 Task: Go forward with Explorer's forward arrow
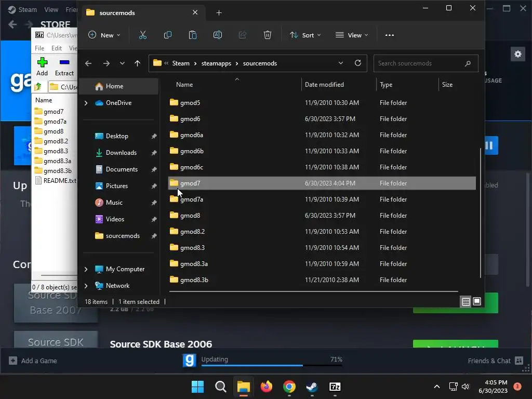(x=106, y=63)
